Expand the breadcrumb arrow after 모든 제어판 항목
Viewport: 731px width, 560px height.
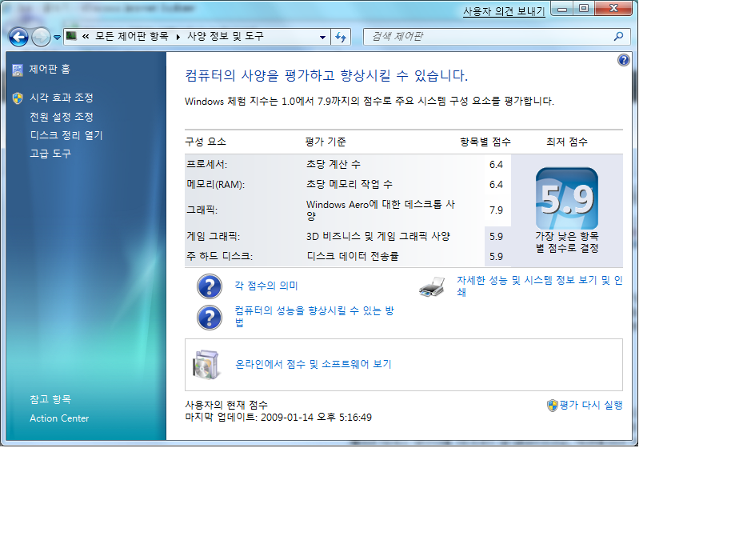coord(178,37)
